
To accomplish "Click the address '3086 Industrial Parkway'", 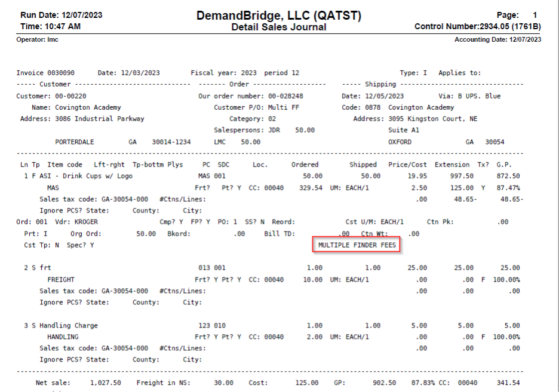I will (x=100, y=119).
